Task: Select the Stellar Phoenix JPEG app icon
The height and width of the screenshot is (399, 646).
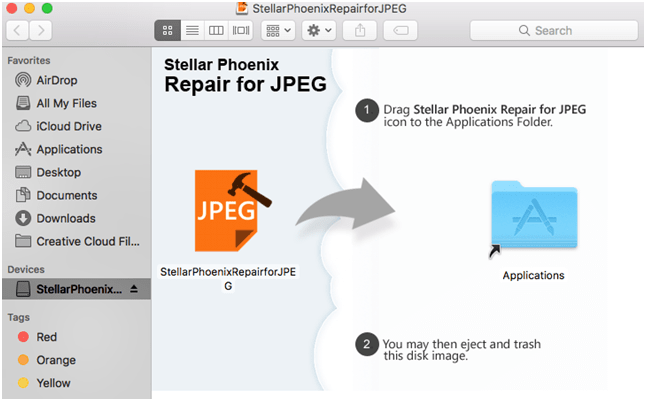Action: (232, 211)
